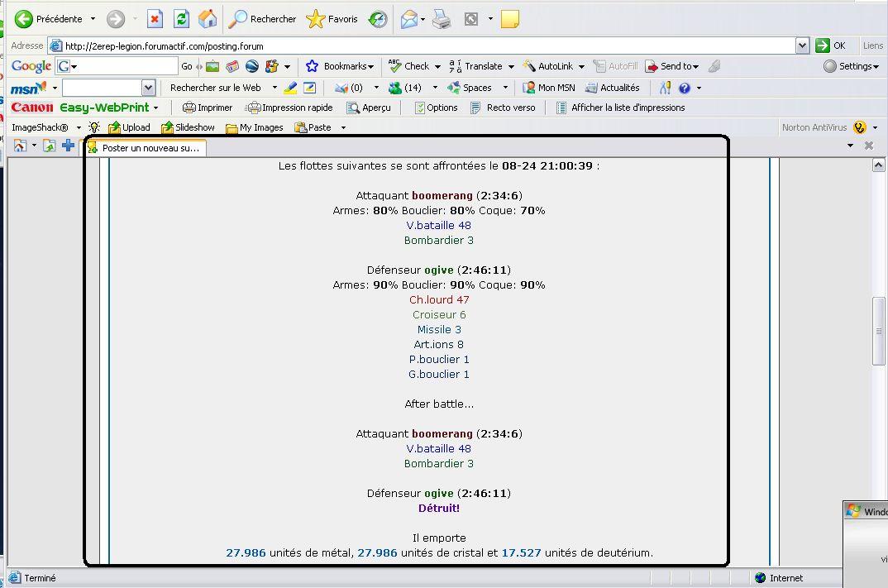The image size is (888, 588).
Task: Click the OK go button beside address
Action: click(x=831, y=45)
